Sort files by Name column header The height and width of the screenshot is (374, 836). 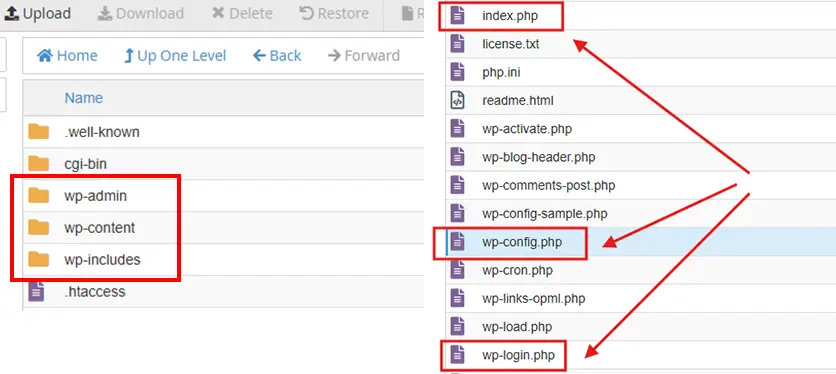click(x=84, y=98)
